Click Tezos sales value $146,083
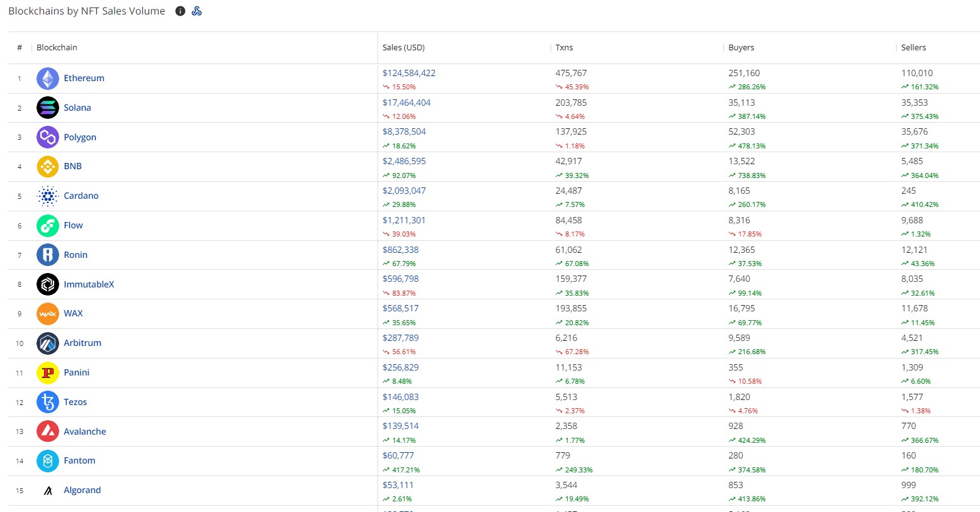The image size is (980, 512). (400, 397)
